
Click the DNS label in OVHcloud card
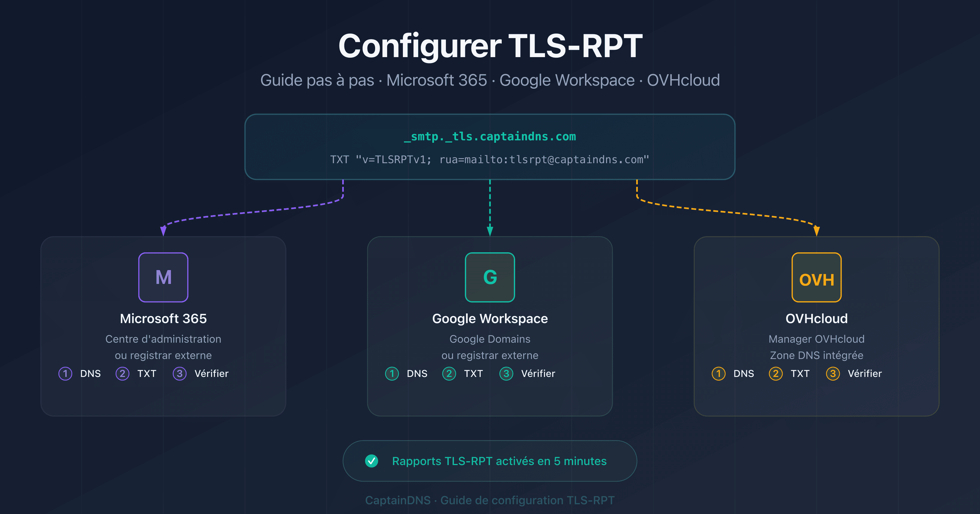click(x=744, y=373)
